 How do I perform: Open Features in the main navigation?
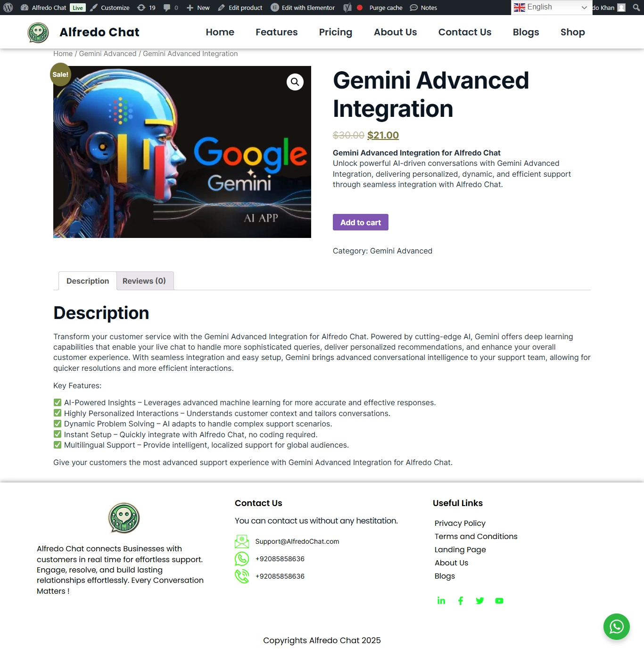(x=277, y=32)
